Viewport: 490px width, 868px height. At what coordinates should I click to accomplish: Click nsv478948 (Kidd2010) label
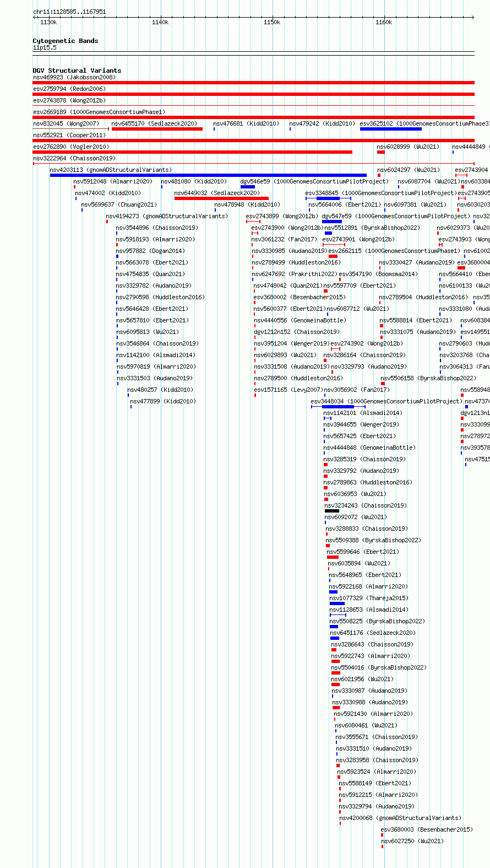[247, 204]
